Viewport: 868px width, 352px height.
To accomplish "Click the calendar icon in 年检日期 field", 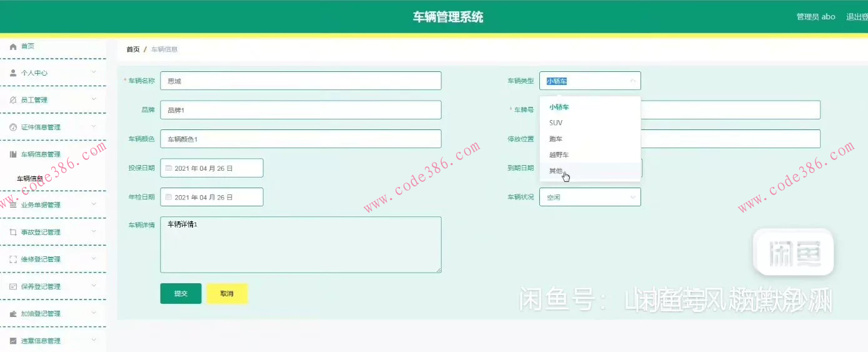I will [x=169, y=197].
